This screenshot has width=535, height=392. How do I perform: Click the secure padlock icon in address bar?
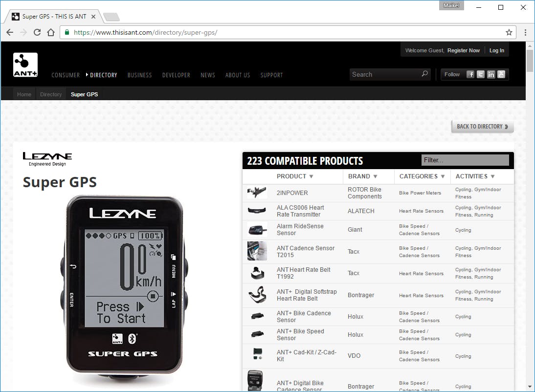click(67, 32)
